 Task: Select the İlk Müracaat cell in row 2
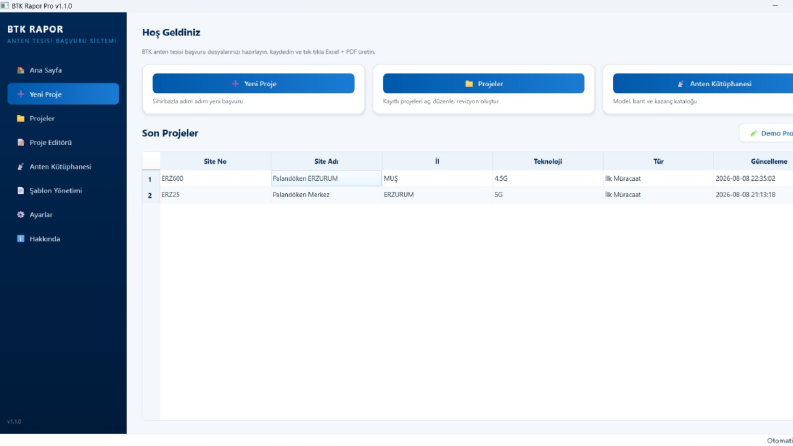pos(658,195)
